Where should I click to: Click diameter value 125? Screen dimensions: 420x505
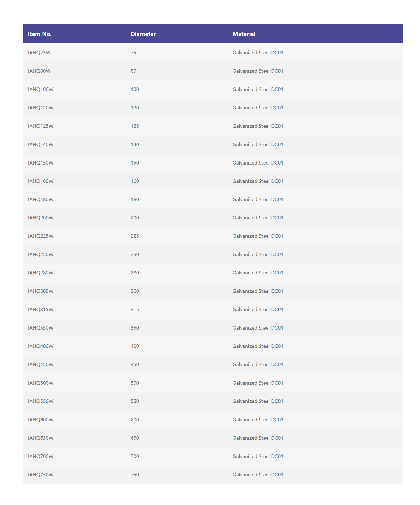[135, 126]
